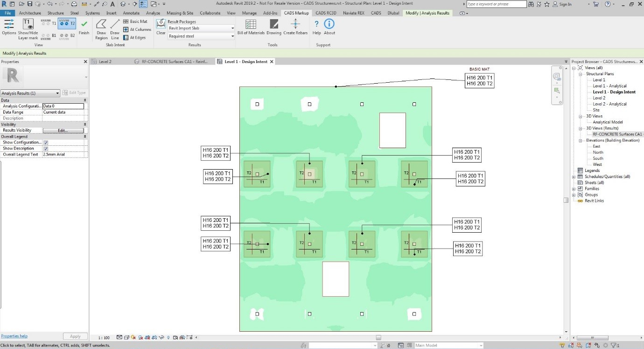Screen dimensions: 644x349
Task: Click the Finish button
Action: coord(84,28)
